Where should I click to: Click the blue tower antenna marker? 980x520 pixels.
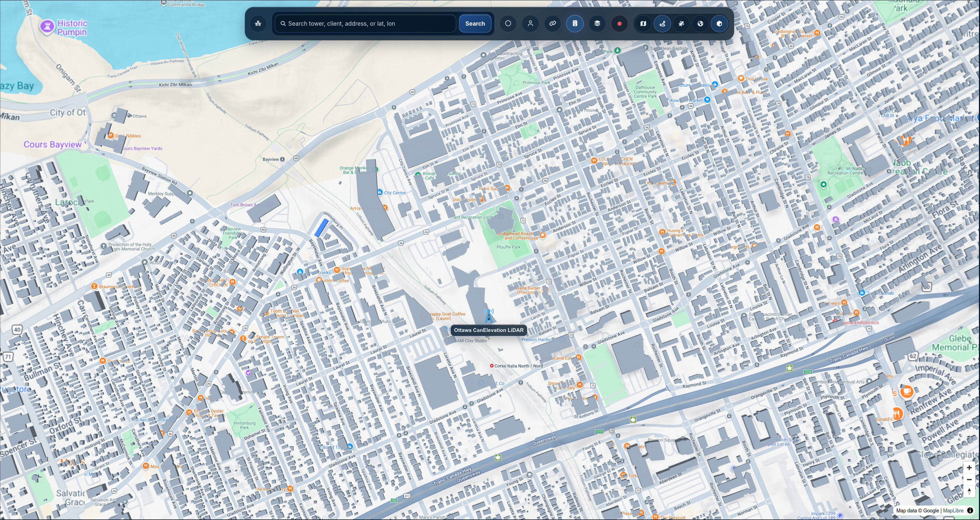point(489,316)
